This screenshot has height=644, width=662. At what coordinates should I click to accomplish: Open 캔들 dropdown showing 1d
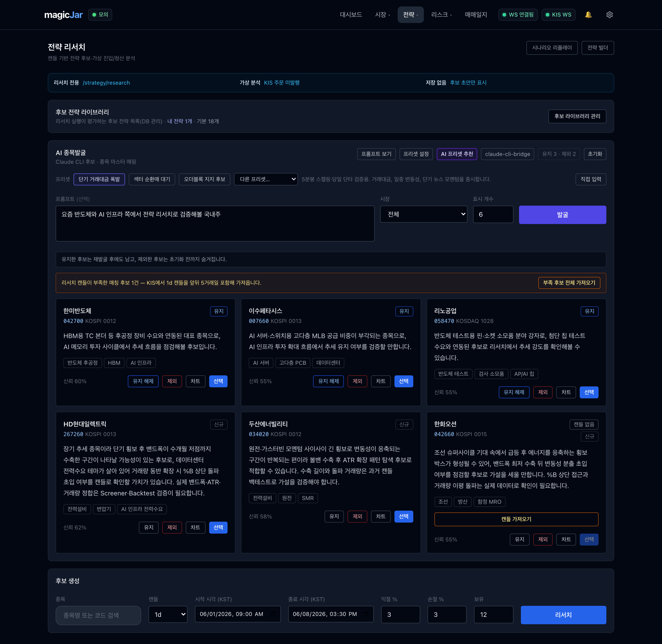[168, 614]
